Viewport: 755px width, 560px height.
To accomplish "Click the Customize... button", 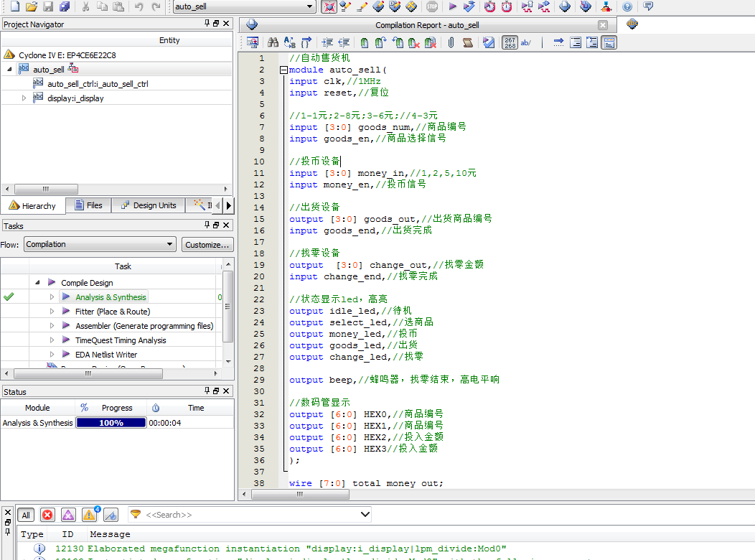I will click(207, 244).
